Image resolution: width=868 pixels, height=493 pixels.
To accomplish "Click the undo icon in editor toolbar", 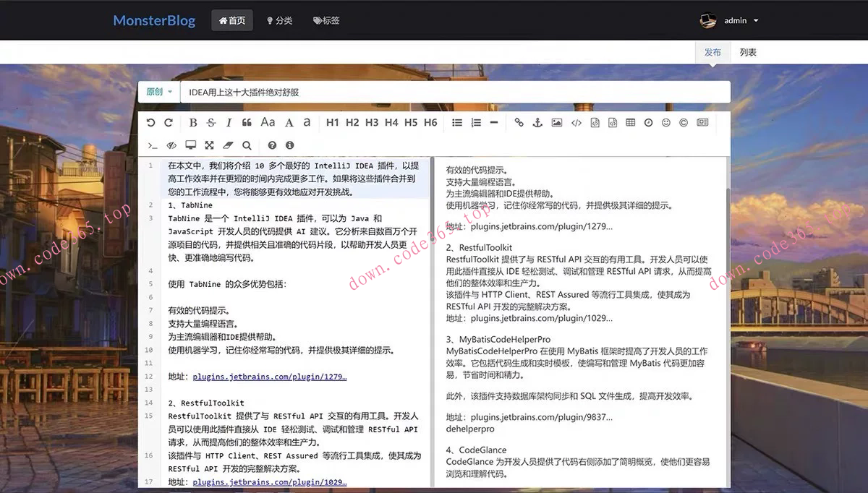I will click(150, 123).
